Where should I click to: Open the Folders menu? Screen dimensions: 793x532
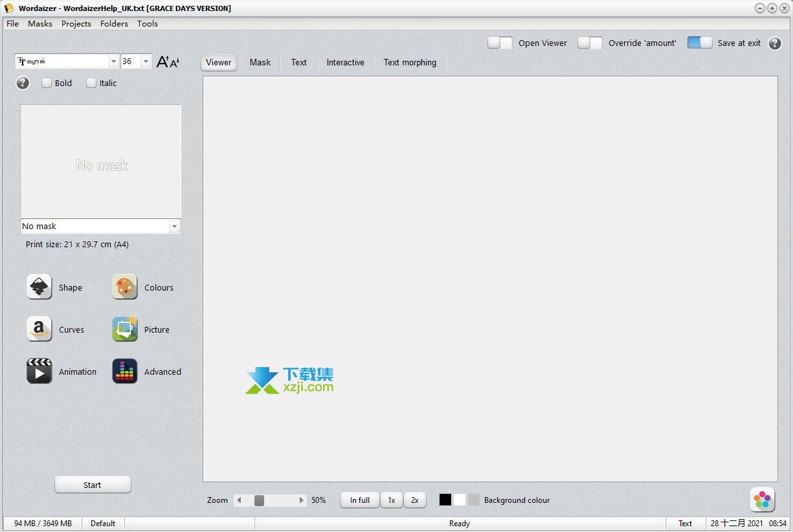click(114, 23)
